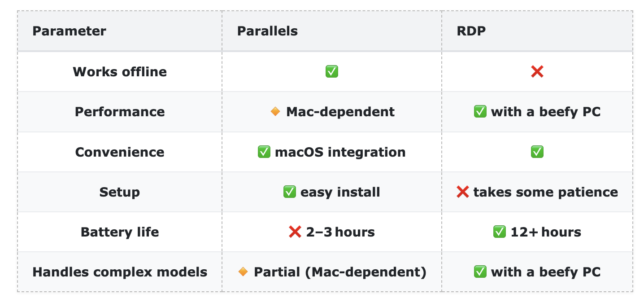Viewport: 644px width, 298px height.
Task: Click the Convenience row label
Action: 120,152
